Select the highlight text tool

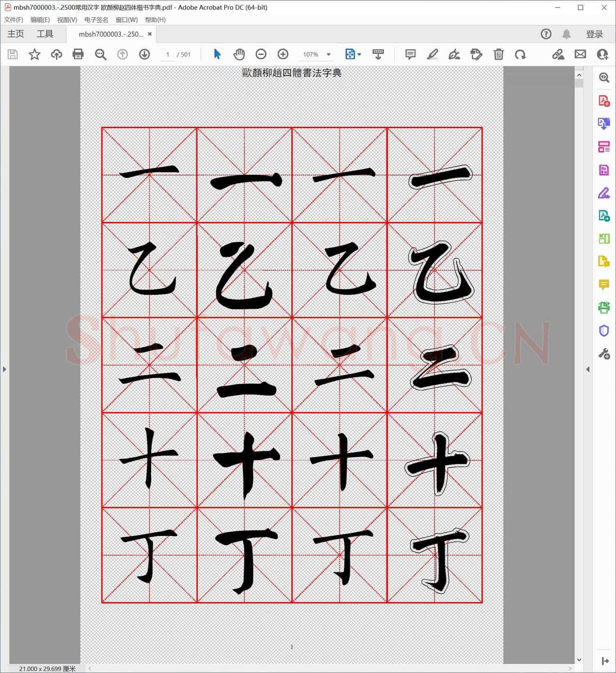(432, 54)
